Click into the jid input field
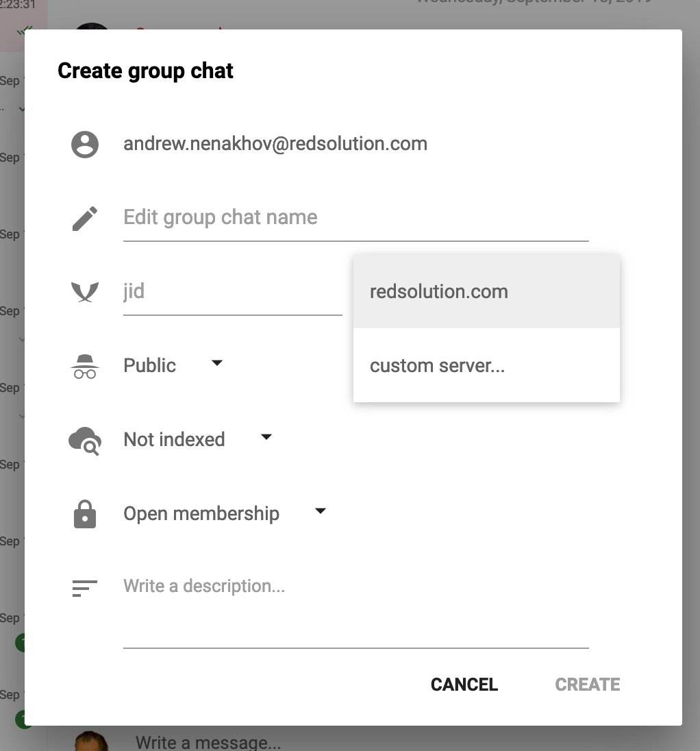The image size is (700, 751). pyautogui.click(x=232, y=292)
